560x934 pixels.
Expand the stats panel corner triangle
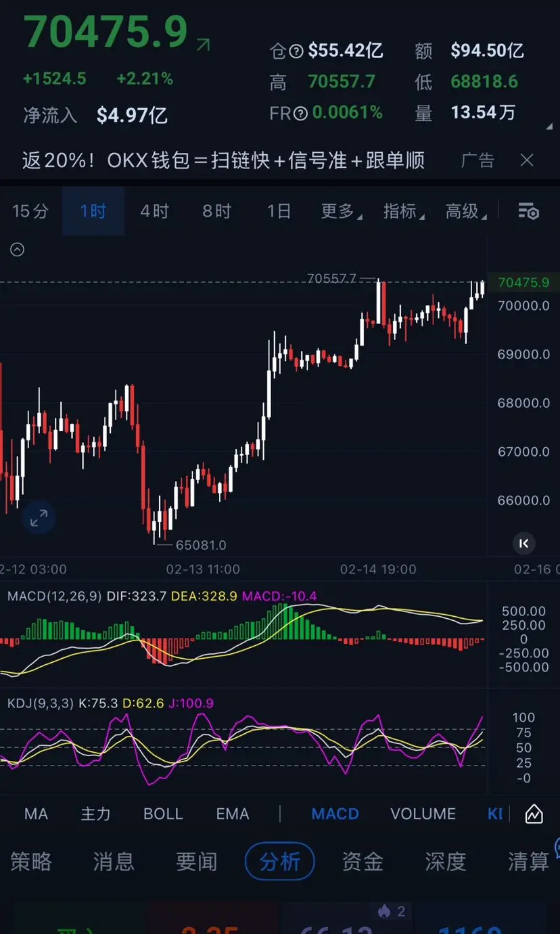click(549, 126)
